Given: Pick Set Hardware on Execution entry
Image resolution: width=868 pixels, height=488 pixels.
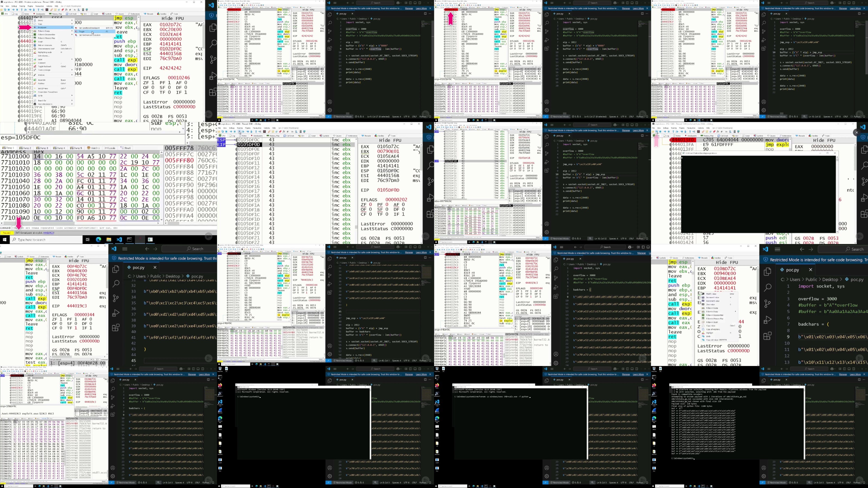Looking at the screenshot, I should pos(95,35).
